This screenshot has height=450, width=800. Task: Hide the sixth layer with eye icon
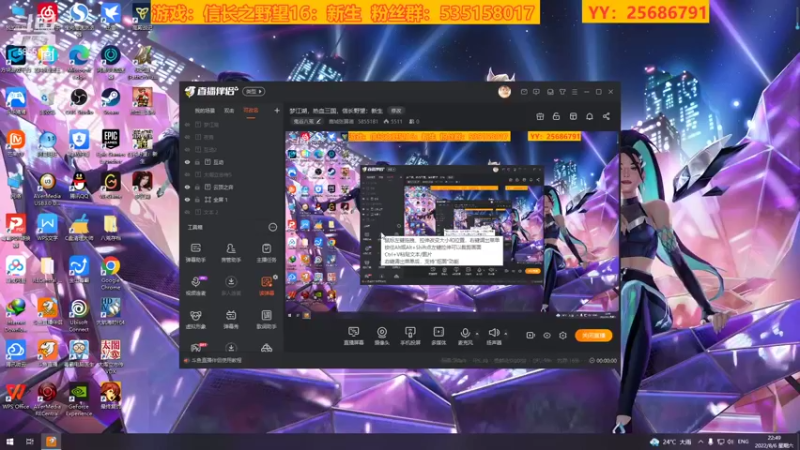187,187
